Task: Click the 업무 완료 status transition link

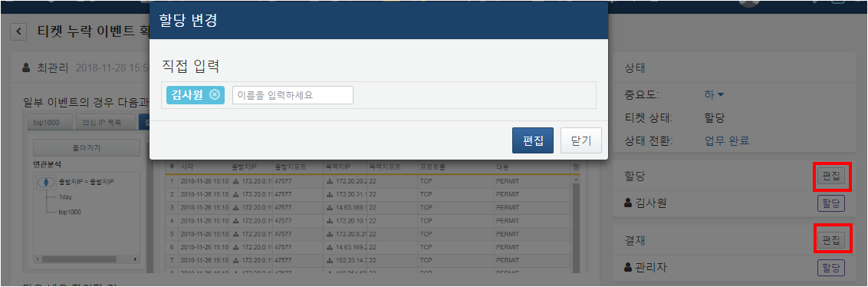Action: (x=727, y=140)
